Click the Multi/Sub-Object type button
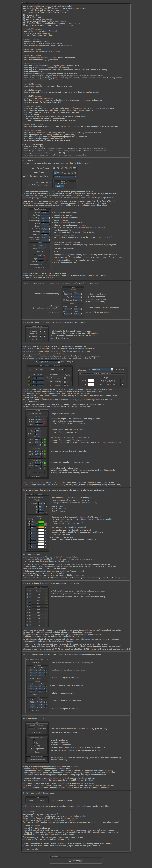The image size is (152, 868). click(x=67, y=362)
